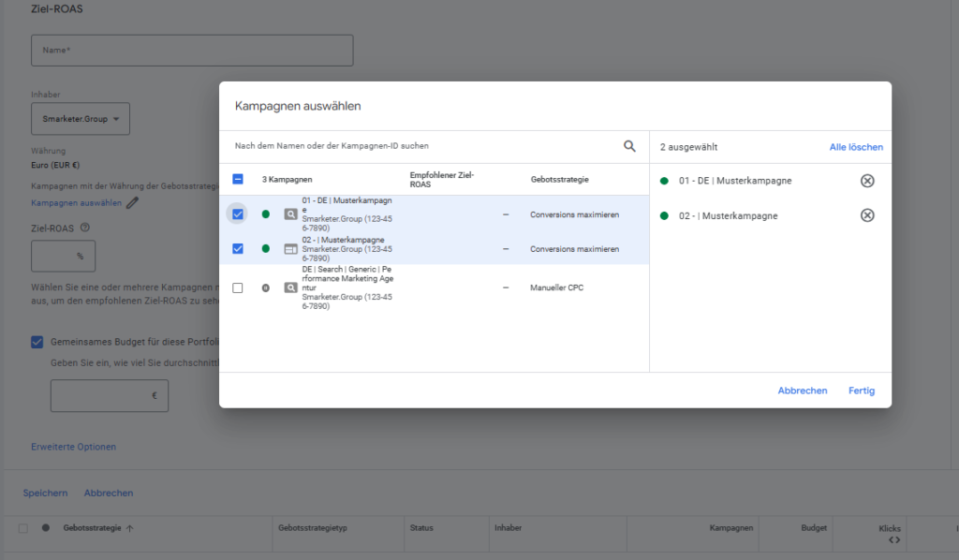Click the Alle löschen link
This screenshot has height=560, width=959.
tap(856, 147)
